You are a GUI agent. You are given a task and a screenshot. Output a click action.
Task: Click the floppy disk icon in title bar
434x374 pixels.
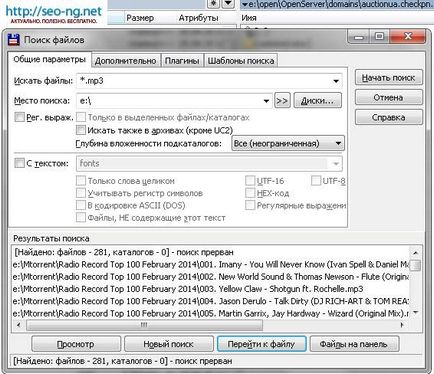[x=13, y=40]
